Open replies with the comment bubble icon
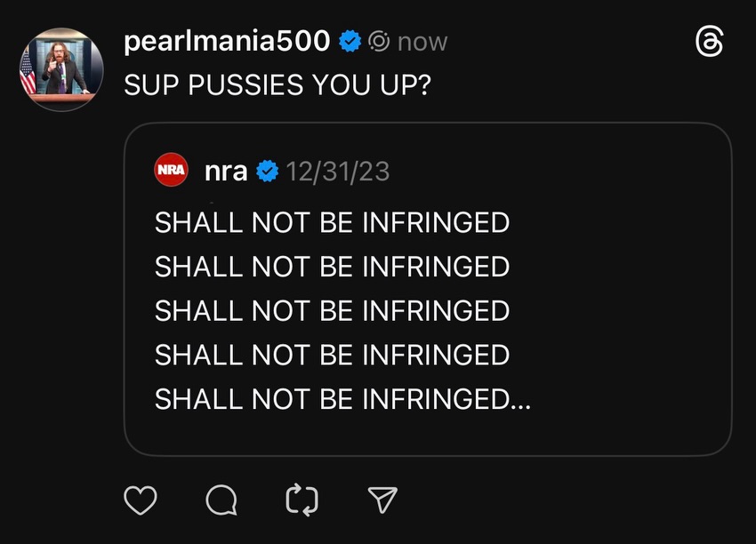Screen dimensions: 756x544 pos(221,501)
